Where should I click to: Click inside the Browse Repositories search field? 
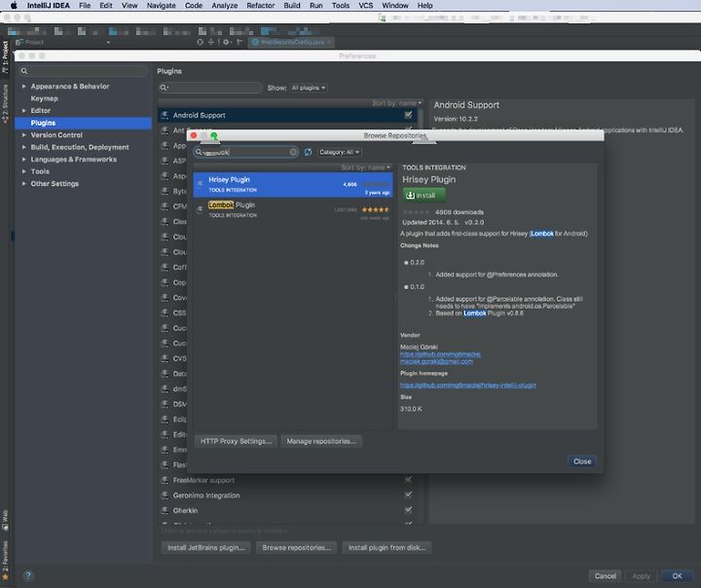246,152
